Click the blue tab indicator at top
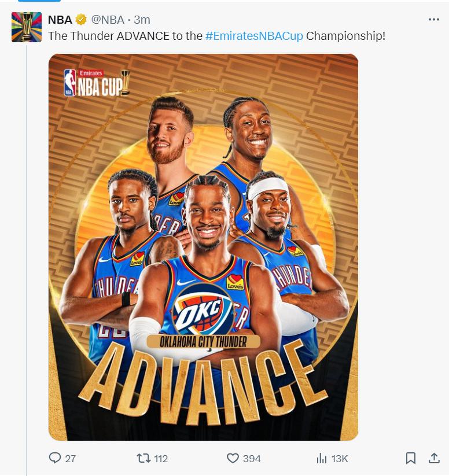Image resolution: width=449 pixels, height=476 pixels. [39, 1]
